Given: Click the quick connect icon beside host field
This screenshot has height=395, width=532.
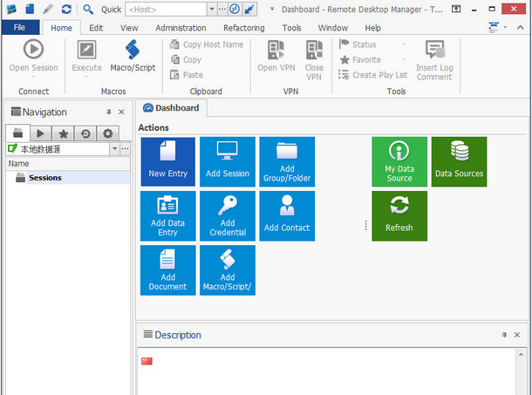Looking at the screenshot, I should 235,10.
